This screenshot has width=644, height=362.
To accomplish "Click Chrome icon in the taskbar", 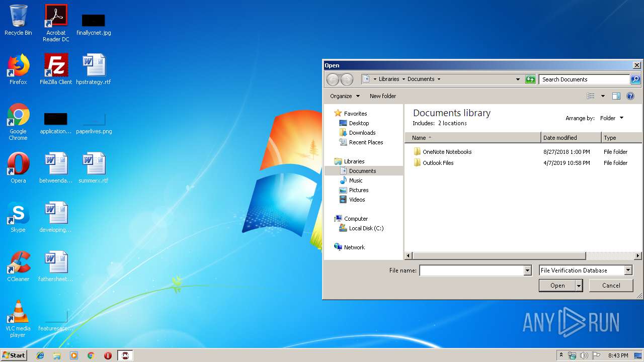I will 91,355.
